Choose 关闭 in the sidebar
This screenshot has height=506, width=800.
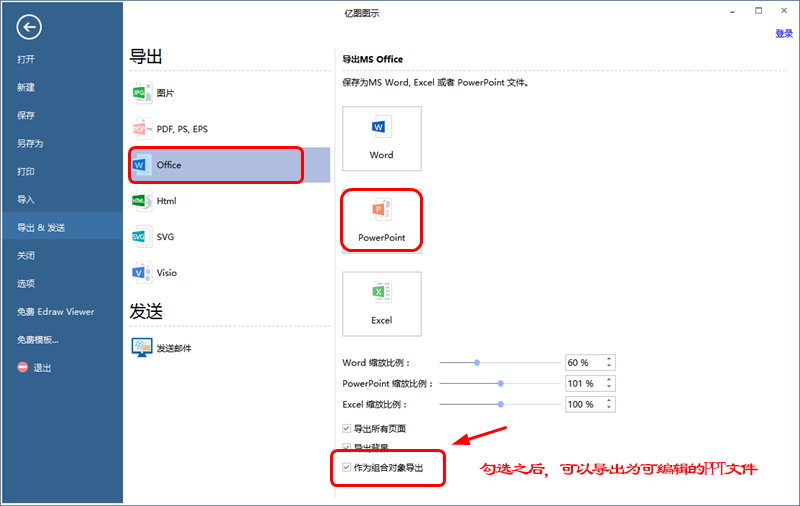tap(26, 256)
